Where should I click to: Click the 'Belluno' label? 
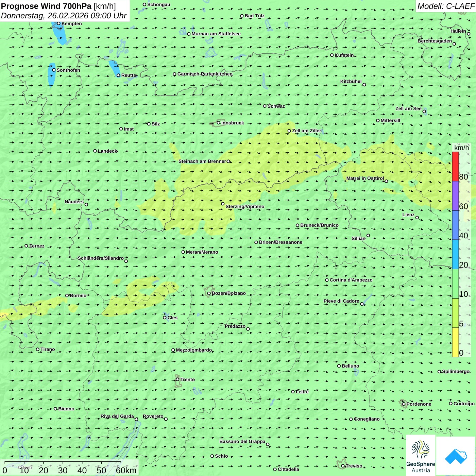click(x=350, y=366)
